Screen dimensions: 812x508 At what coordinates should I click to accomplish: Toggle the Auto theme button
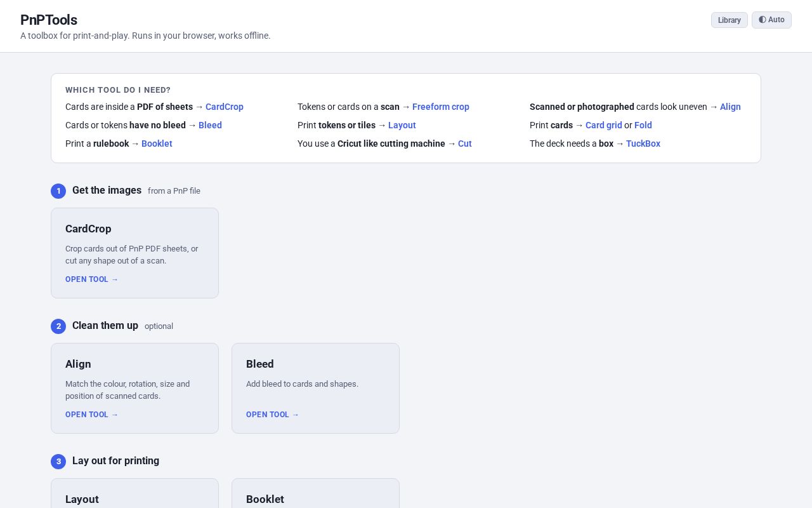[x=771, y=20]
